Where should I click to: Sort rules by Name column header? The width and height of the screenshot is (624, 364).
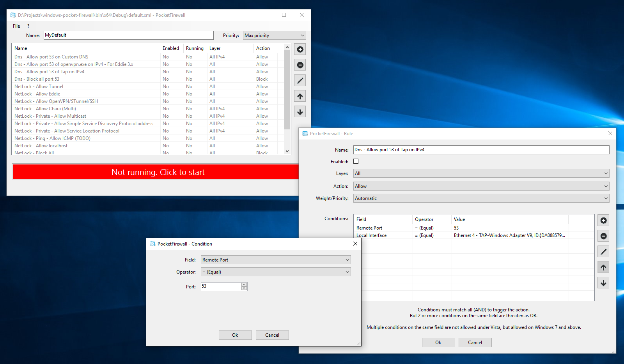pyautogui.click(x=86, y=48)
